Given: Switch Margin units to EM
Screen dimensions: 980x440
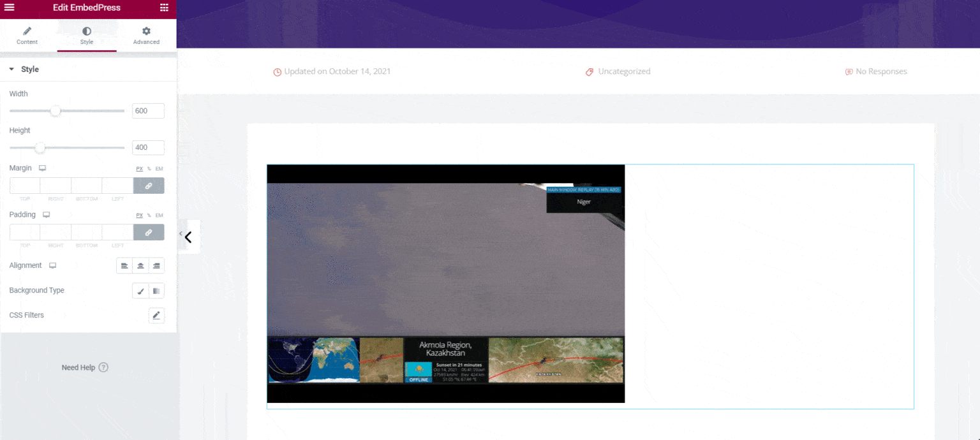Looking at the screenshot, I should (x=158, y=168).
